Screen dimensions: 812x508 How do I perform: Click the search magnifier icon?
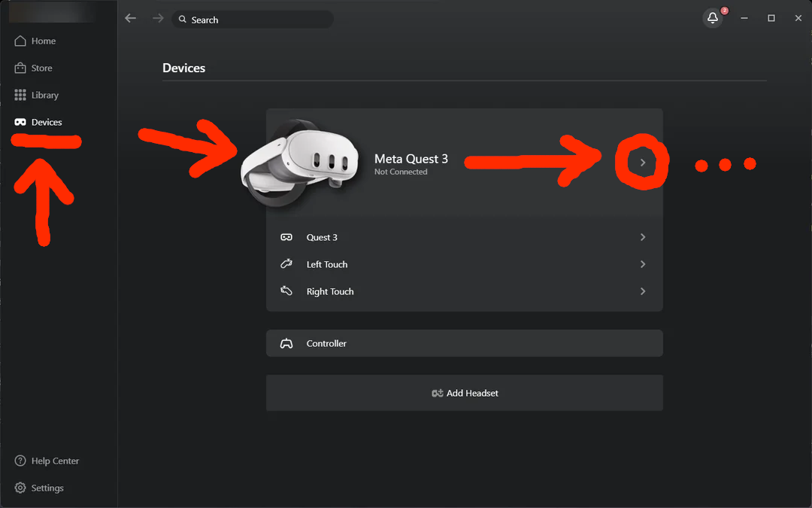pyautogui.click(x=182, y=19)
